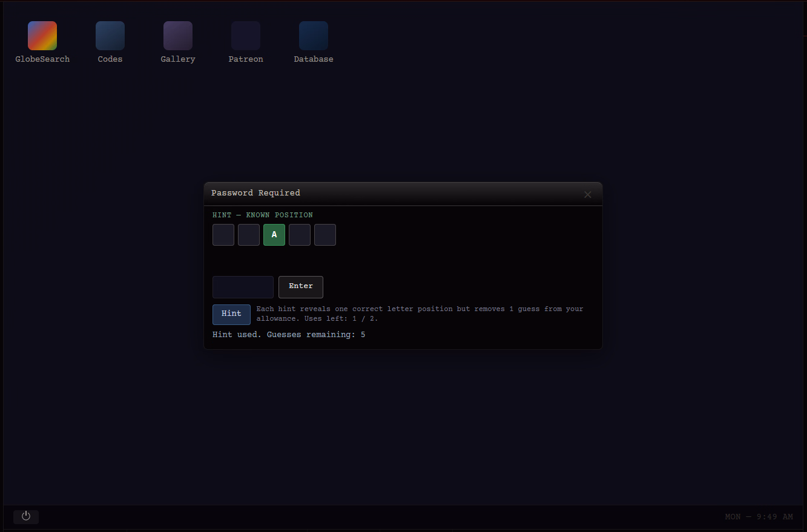This screenshot has height=532, width=807.
Task: Click the 'Hint used. Guesses remaining: 5' status text
Action: pos(289,335)
